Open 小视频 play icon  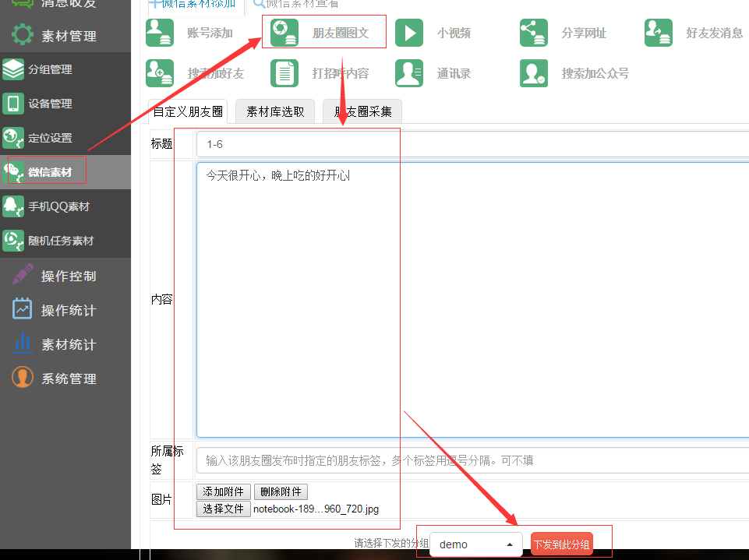409,33
